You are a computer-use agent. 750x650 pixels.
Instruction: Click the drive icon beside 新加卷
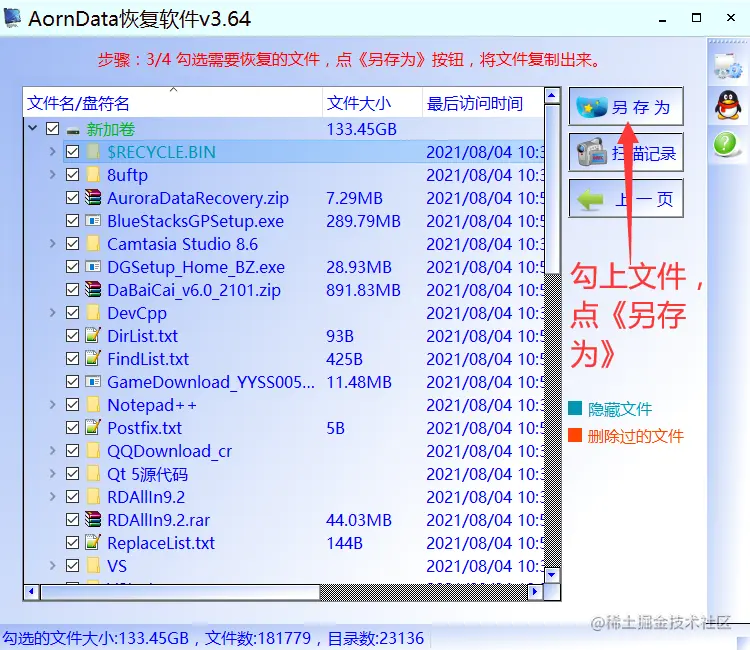coord(73,130)
